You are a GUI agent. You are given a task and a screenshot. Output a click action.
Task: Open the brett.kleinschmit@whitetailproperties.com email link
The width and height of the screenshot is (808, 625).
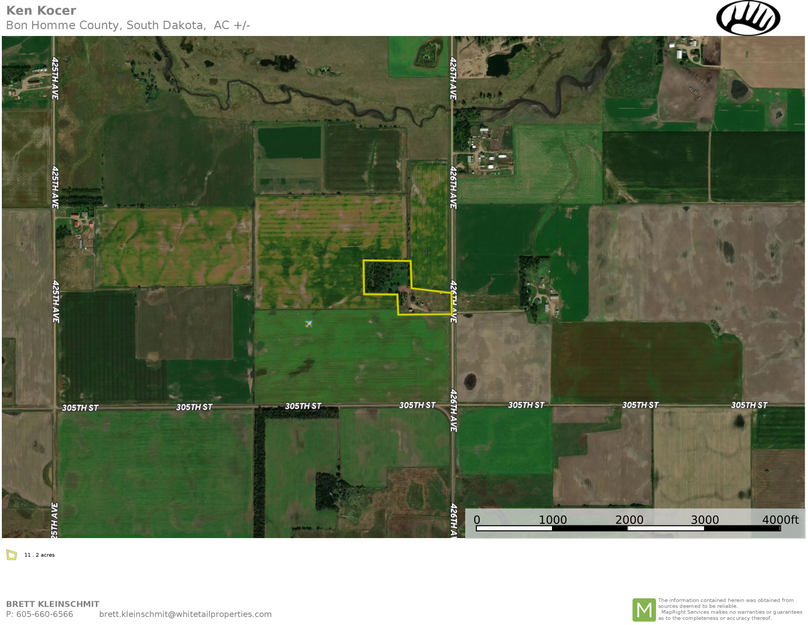(x=185, y=614)
